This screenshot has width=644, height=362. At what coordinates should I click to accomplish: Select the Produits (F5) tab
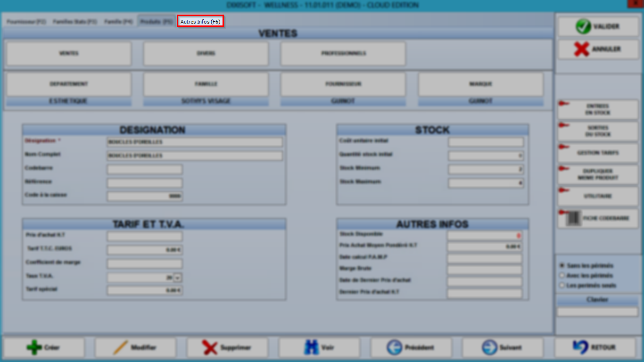156,22
